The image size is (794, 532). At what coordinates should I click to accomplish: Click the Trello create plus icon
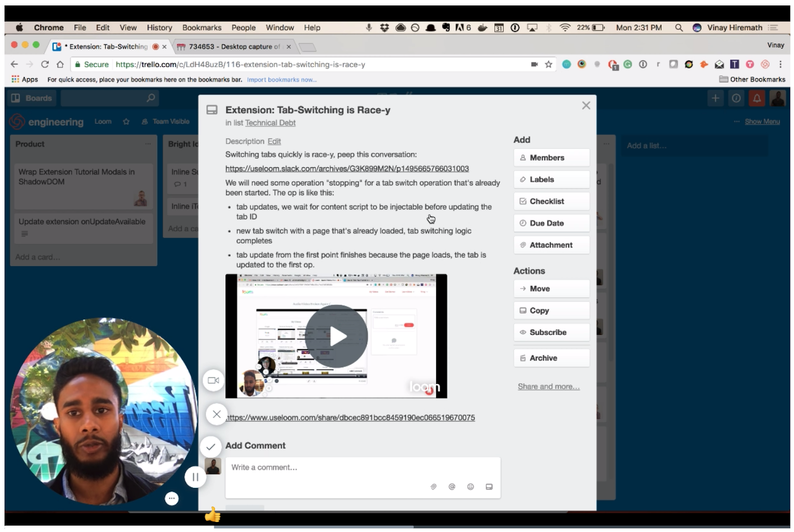[x=715, y=98]
